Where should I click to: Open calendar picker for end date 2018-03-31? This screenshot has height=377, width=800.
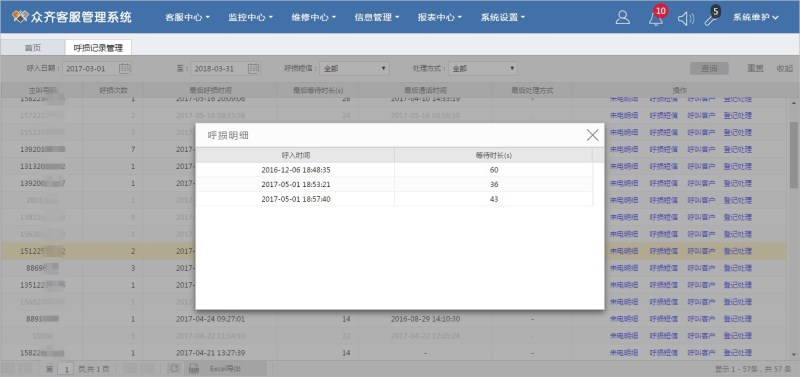[x=254, y=68]
